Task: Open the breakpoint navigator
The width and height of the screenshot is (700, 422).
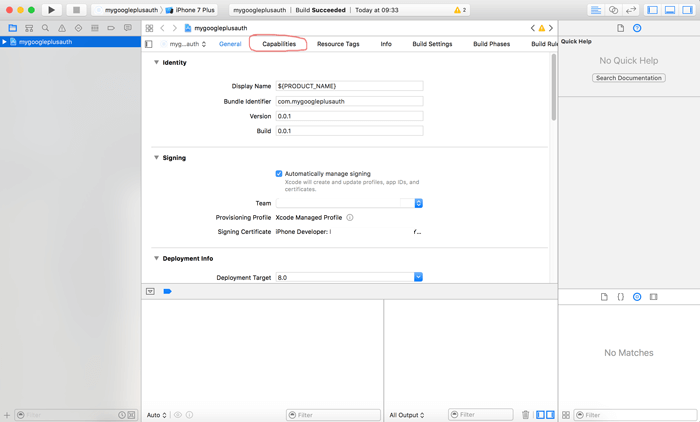Action: pos(111,28)
